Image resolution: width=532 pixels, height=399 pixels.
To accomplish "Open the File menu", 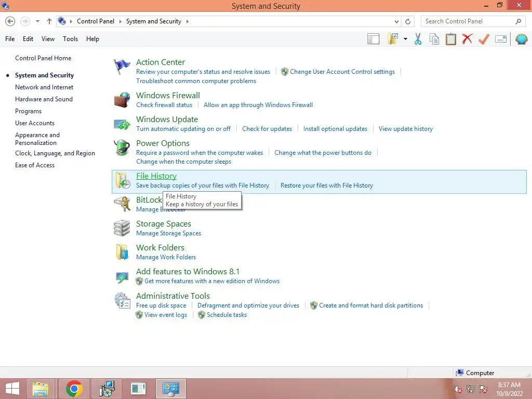I will coord(10,39).
